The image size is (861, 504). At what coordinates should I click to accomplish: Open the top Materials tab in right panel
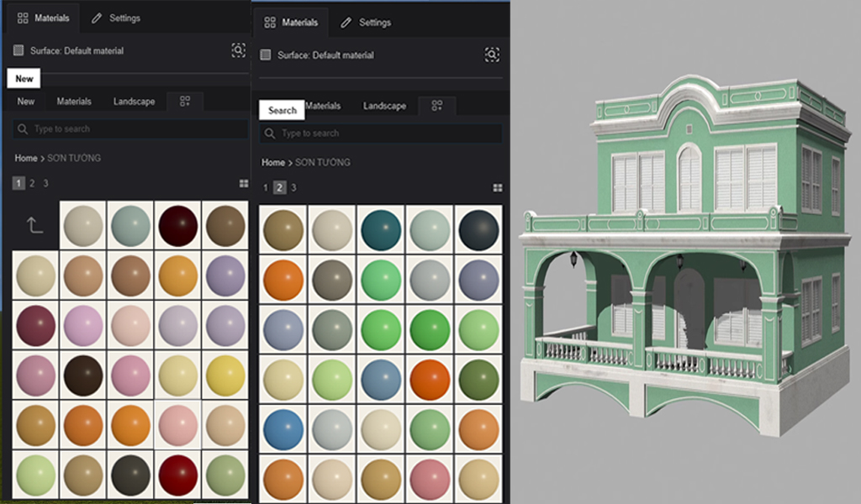coord(291,23)
